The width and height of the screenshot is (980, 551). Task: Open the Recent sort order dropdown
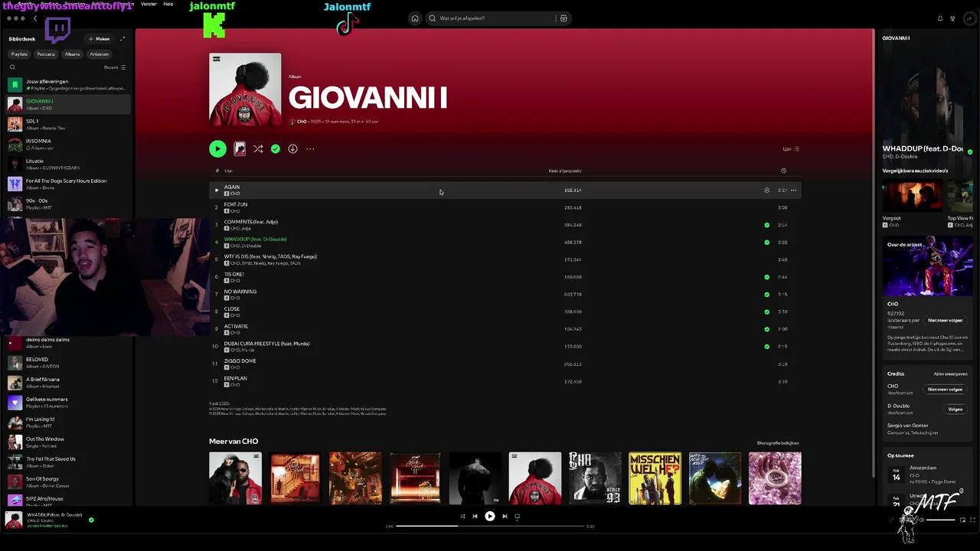[115, 67]
